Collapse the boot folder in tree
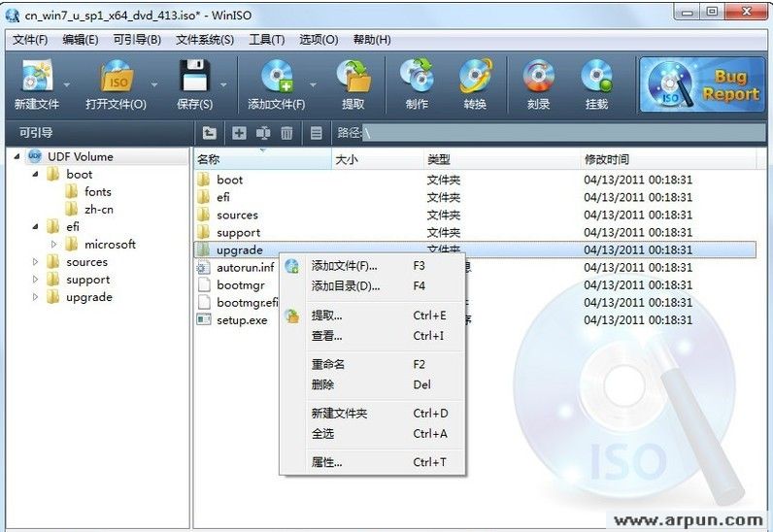Image resolution: width=773 pixels, height=532 pixels. click(37, 175)
